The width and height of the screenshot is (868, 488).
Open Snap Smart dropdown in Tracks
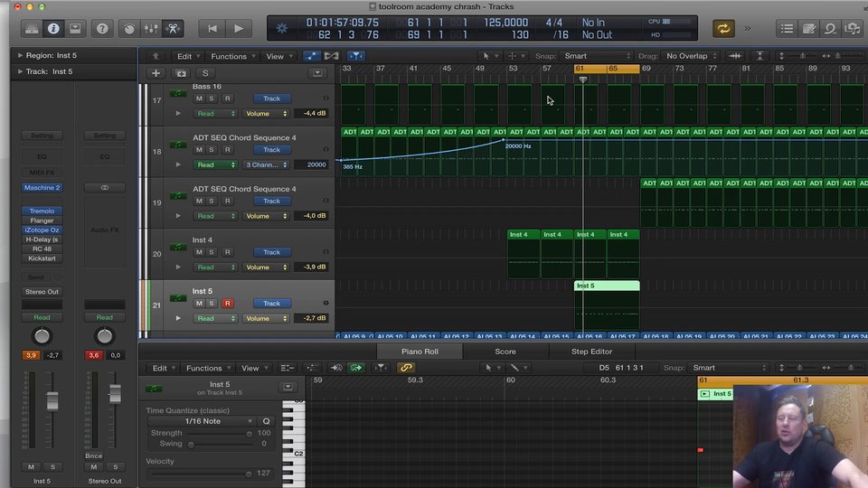597,56
